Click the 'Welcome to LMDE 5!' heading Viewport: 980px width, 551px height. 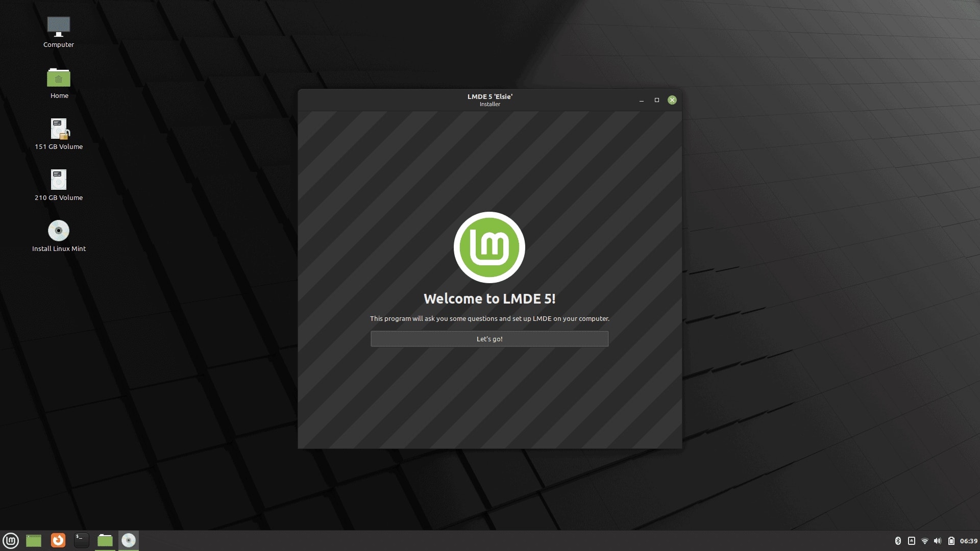click(489, 298)
